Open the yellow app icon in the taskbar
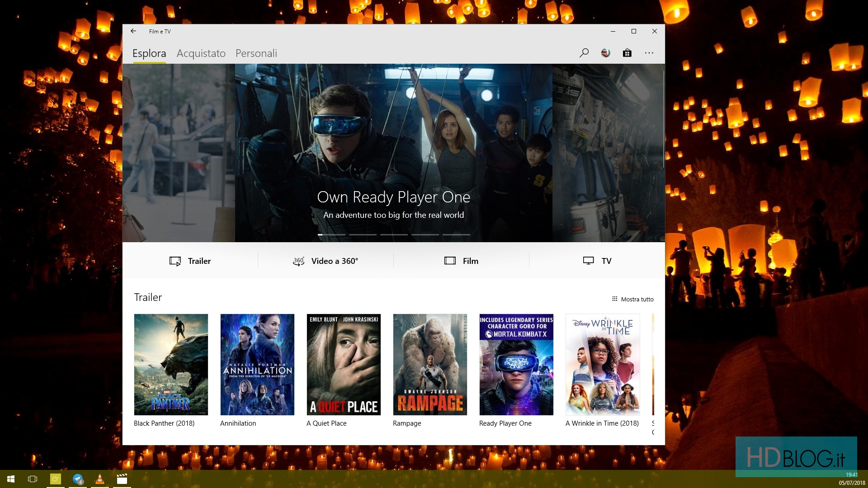The height and width of the screenshot is (488, 868). click(56, 479)
